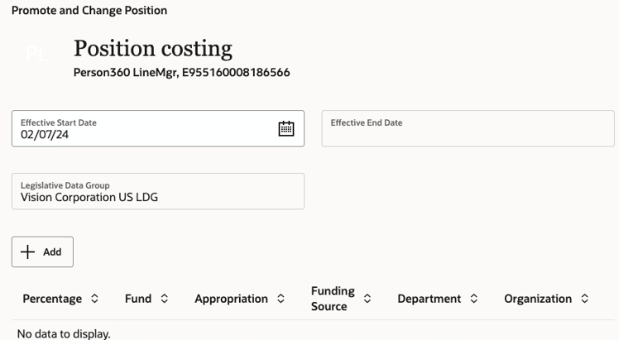633x364 pixels.
Task: Open the Effective Start Date calendar picker
Action: (x=286, y=129)
